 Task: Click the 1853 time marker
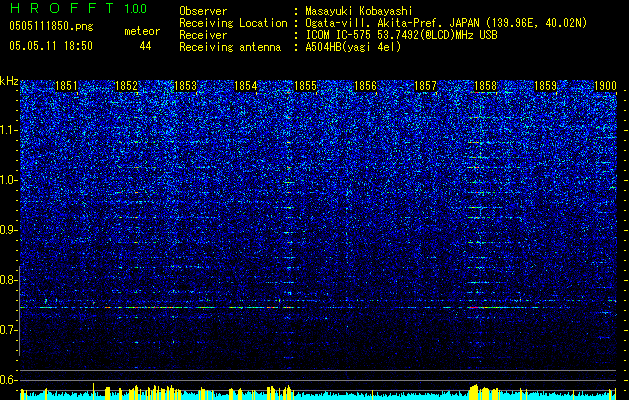(186, 86)
